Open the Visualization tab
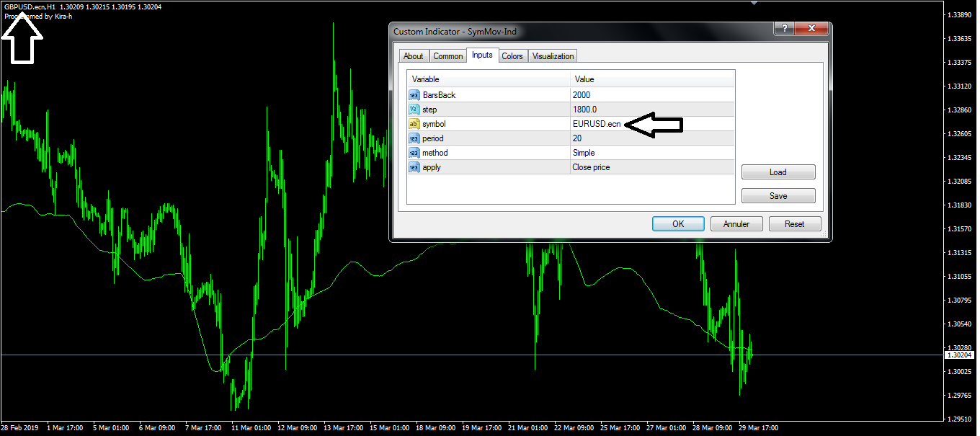The image size is (980, 436). pyautogui.click(x=553, y=56)
